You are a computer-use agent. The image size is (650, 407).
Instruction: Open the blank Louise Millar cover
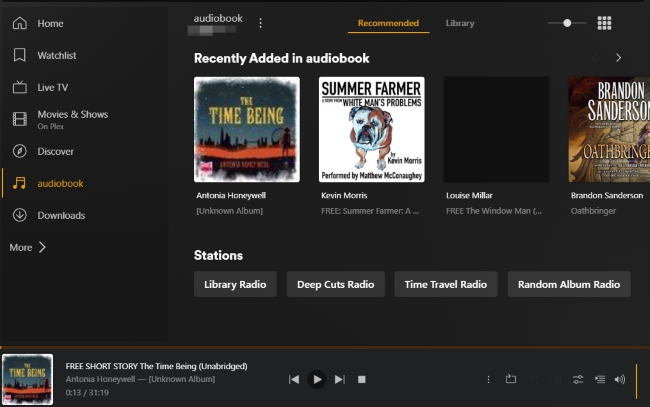pos(496,129)
